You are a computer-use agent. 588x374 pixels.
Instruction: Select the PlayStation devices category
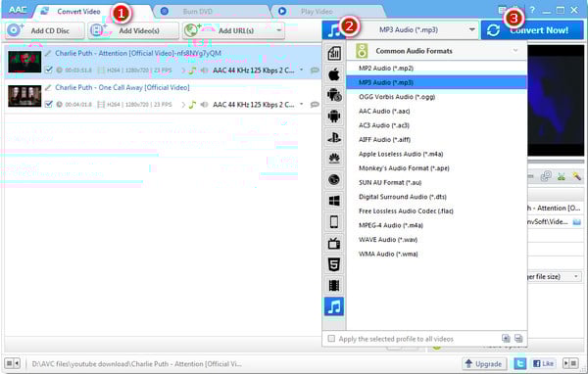pos(334,137)
